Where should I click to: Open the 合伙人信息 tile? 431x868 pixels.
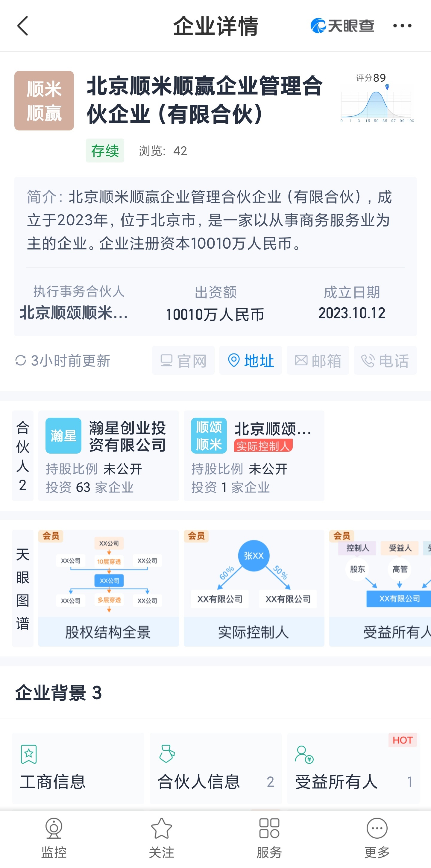(216, 768)
